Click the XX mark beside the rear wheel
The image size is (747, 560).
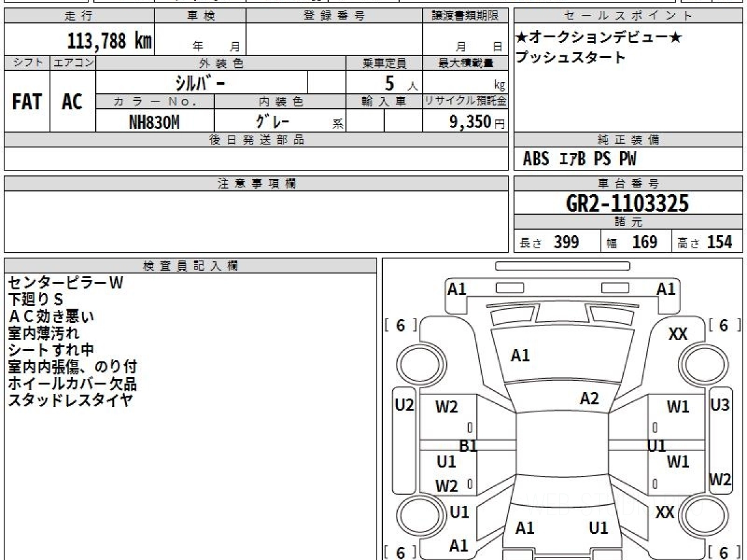[x=665, y=513]
